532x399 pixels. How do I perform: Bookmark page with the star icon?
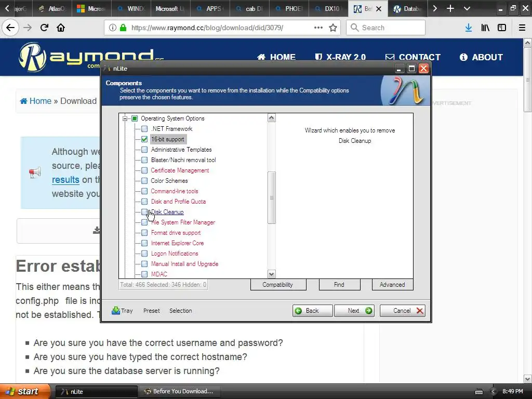coord(333,28)
